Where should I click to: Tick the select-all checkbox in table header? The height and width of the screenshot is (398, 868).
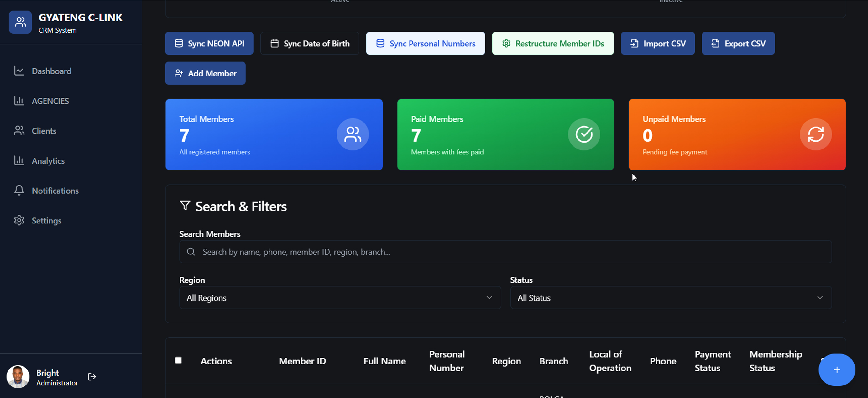(178, 360)
